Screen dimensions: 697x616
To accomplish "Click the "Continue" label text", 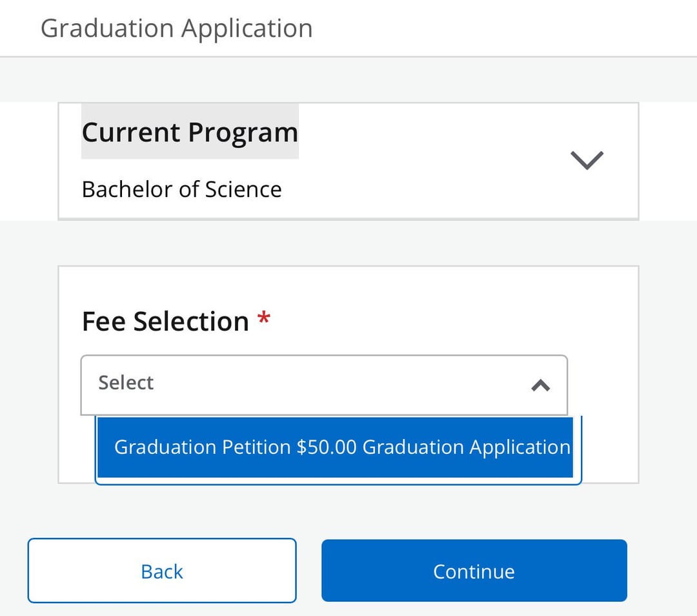I will click(474, 571).
